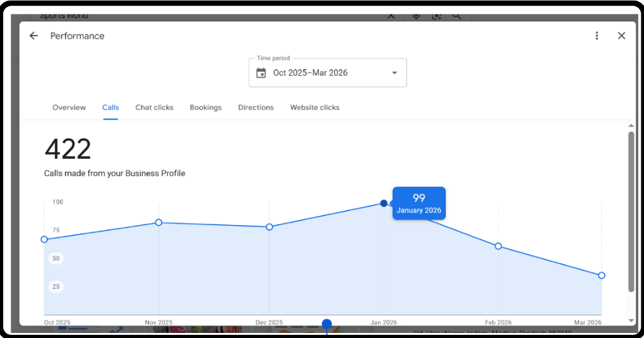Switch to the Overview tab
This screenshot has height=338, width=644.
pos(69,108)
